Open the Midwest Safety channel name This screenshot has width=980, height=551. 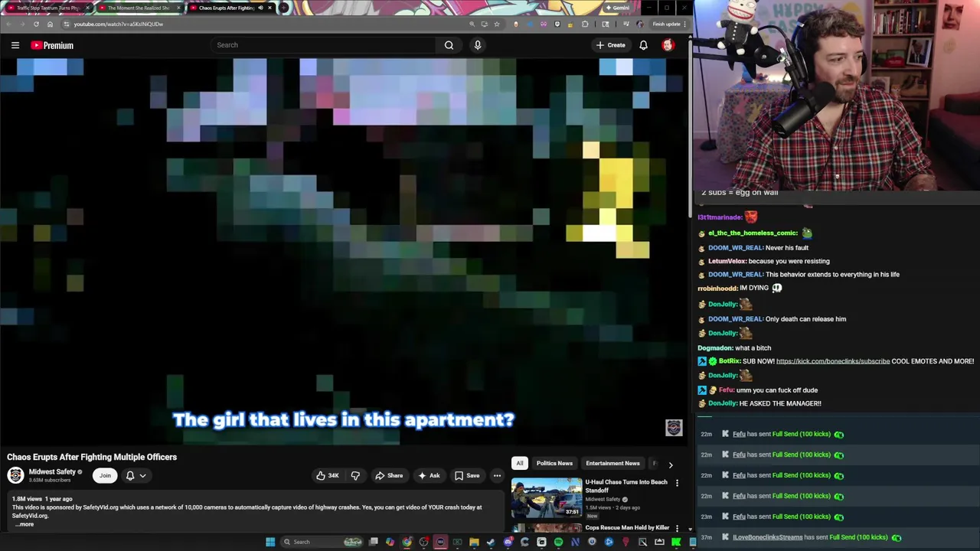(52, 471)
